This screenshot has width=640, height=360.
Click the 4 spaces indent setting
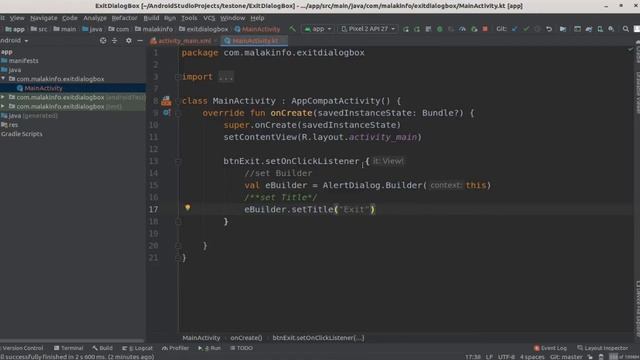coord(532,357)
